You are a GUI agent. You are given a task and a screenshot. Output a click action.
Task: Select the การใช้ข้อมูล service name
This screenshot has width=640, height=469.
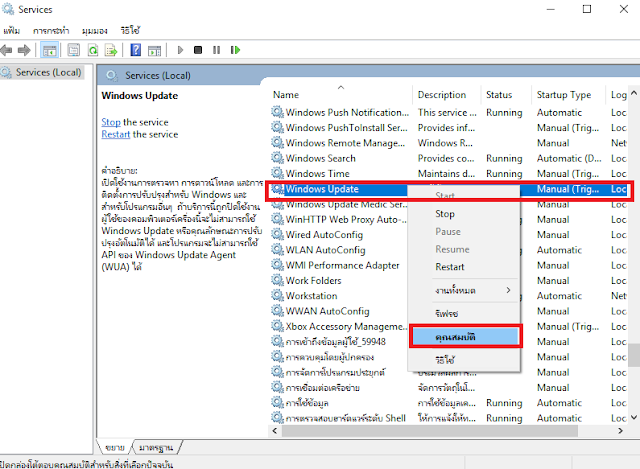pos(307,403)
